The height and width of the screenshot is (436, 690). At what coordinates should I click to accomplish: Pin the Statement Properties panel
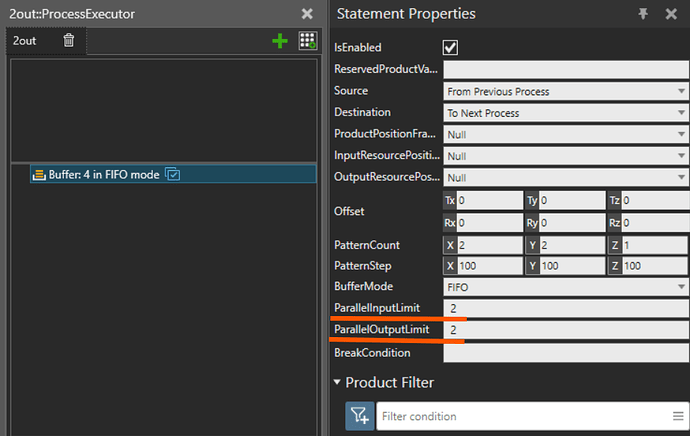coord(643,14)
